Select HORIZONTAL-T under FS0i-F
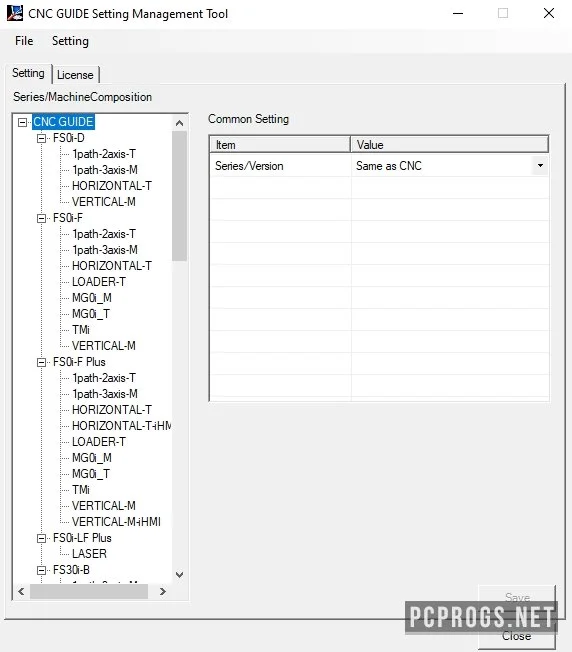This screenshot has height=652, width=572. 112,266
